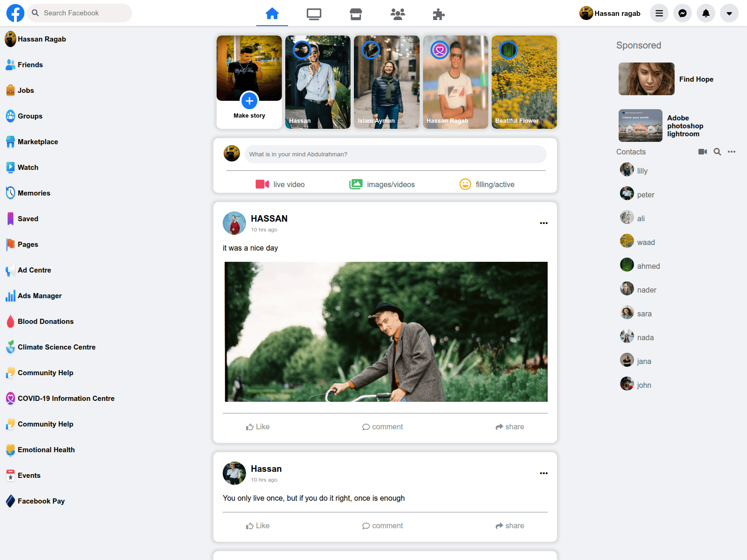Open Groups in the left sidebar

tap(24, 116)
